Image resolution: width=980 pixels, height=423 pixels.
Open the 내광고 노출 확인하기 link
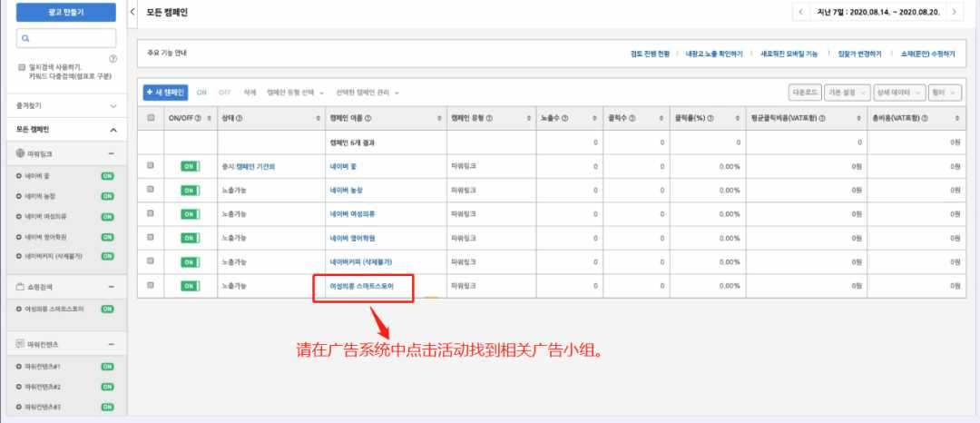(714, 54)
